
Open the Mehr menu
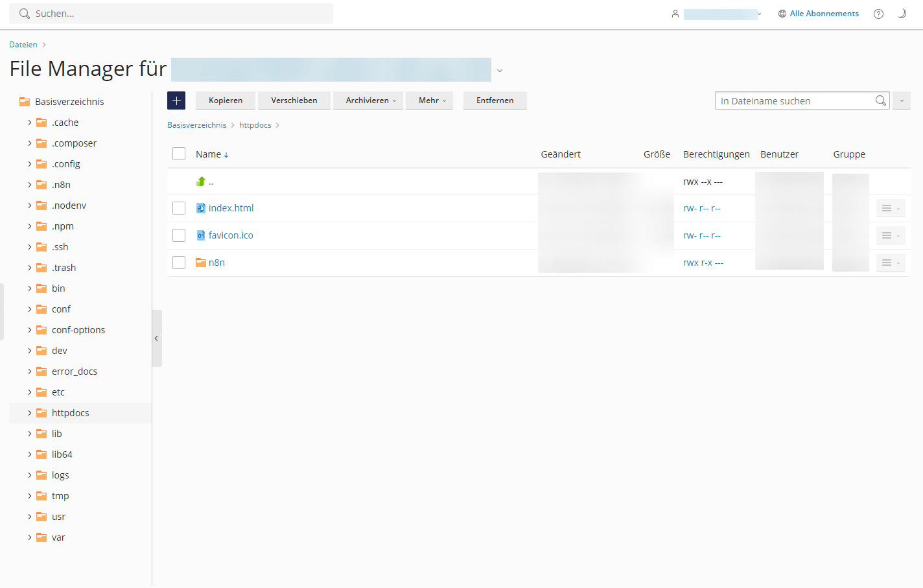pos(429,100)
